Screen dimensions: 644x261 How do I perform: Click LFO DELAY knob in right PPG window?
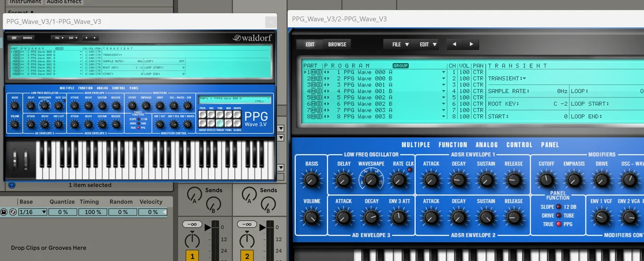tap(343, 181)
